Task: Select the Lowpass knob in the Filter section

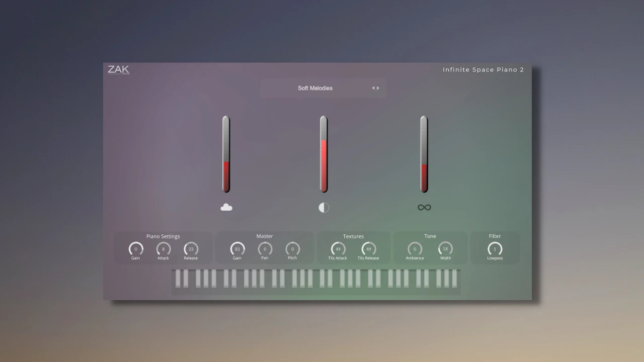Action: point(495,249)
